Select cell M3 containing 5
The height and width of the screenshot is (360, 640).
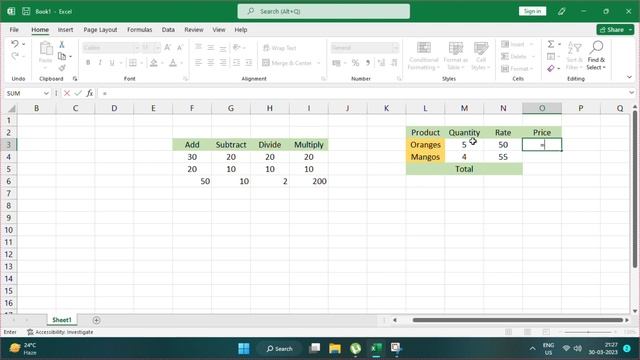tap(464, 144)
